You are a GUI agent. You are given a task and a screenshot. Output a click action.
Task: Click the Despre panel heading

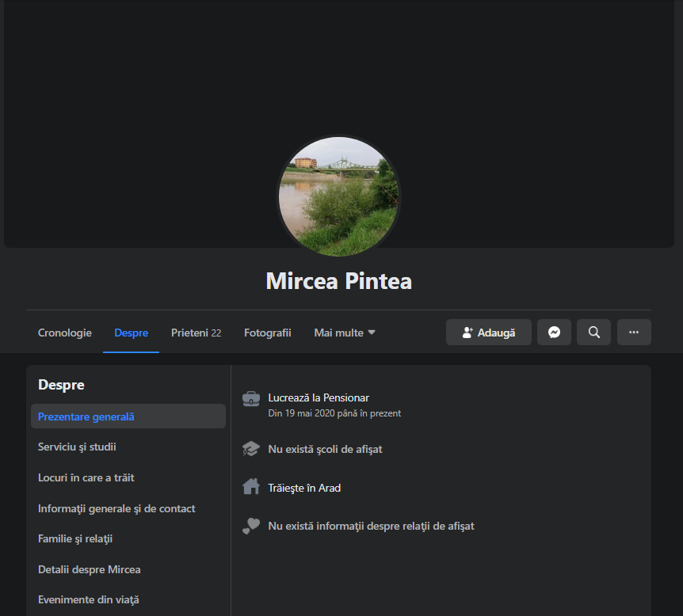pyautogui.click(x=61, y=385)
